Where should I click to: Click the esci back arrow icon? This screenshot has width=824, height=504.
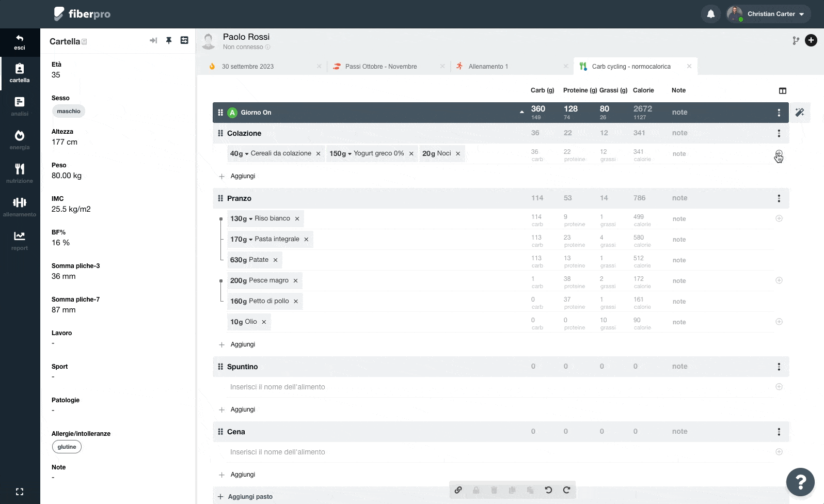point(20,38)
